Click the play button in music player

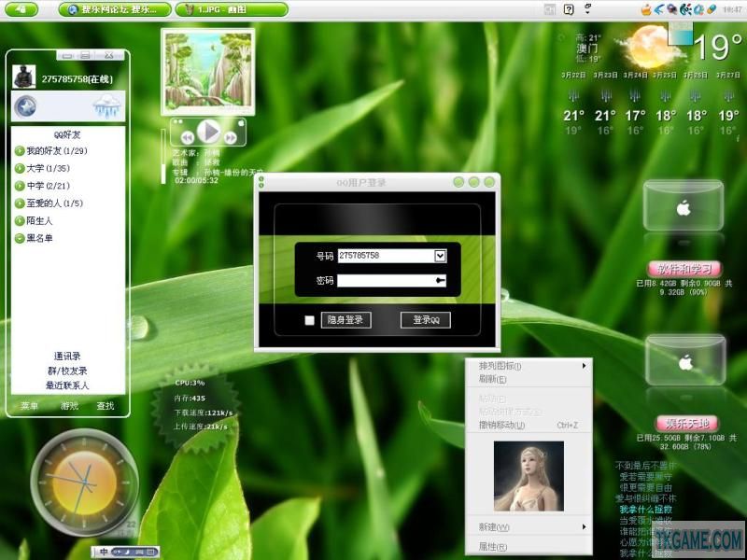[x=208, y=131]
